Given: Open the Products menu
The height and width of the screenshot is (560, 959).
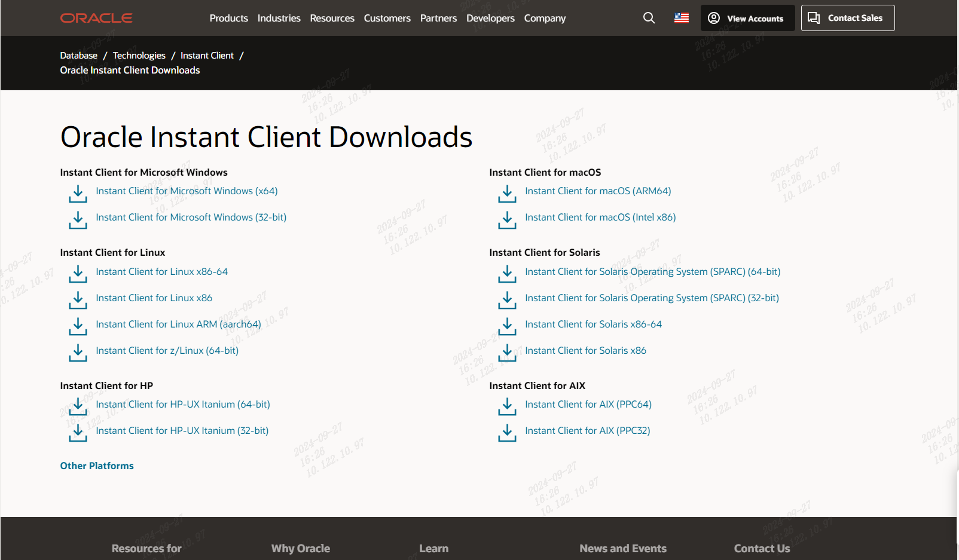Looking at the screenshot, I should coord(228,18).
